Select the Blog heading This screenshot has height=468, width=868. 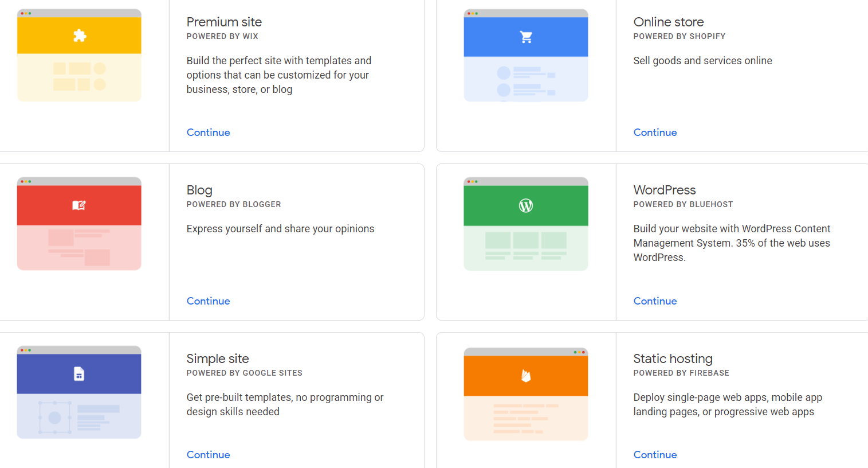199,190
